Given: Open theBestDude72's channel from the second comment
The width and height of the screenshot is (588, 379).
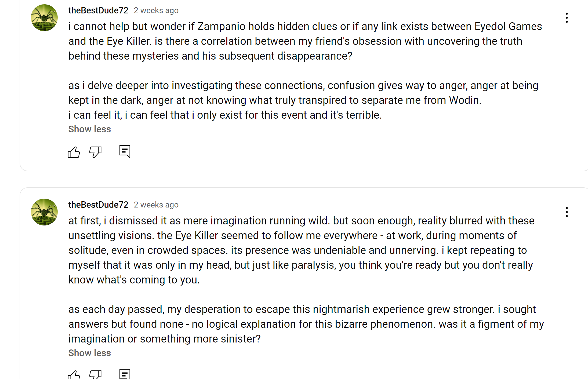Looking at the screenshot, I should 98,205.
